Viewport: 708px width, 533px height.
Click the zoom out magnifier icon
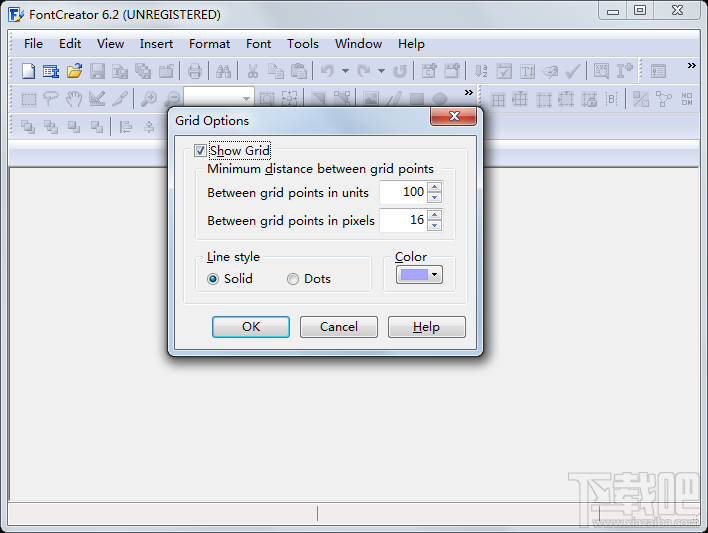point(172,98)
